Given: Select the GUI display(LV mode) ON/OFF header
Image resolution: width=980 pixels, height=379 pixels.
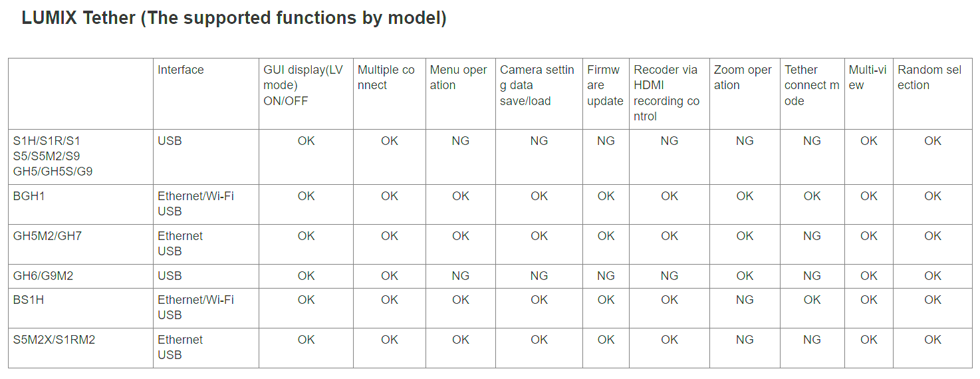Looking at the screenshot, I should coord(303,85).
